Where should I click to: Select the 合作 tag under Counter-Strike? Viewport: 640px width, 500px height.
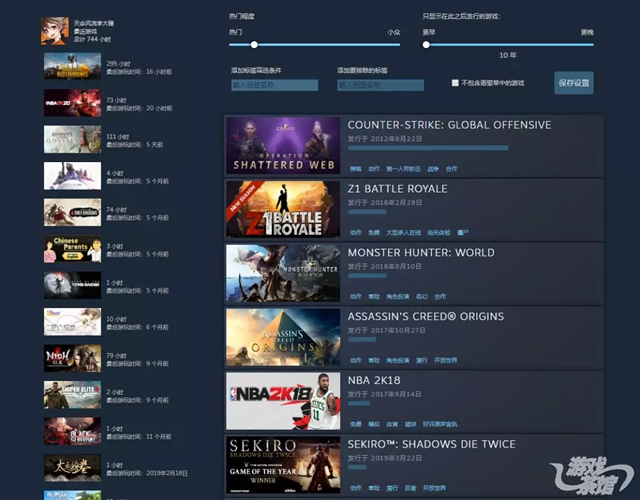[x=451, y=169]
